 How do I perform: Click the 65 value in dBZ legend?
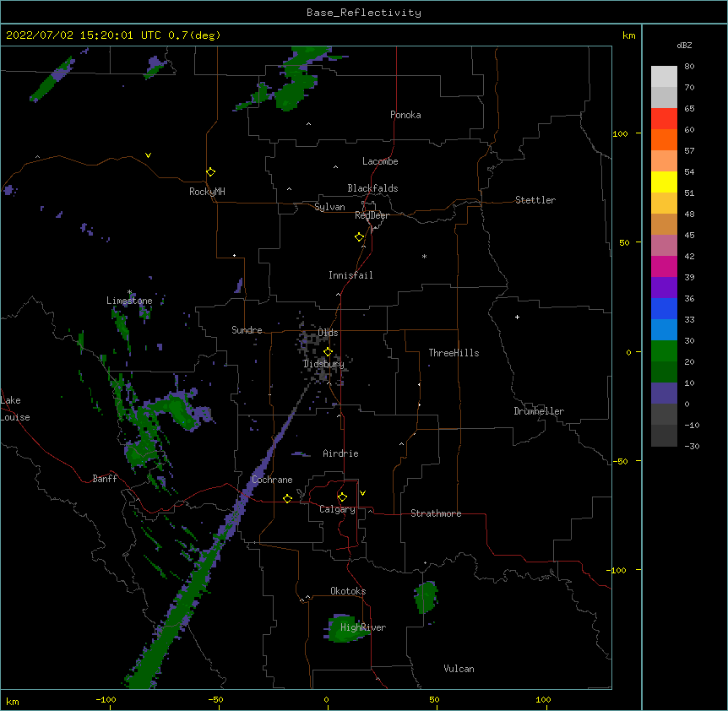tap(689, 109)
